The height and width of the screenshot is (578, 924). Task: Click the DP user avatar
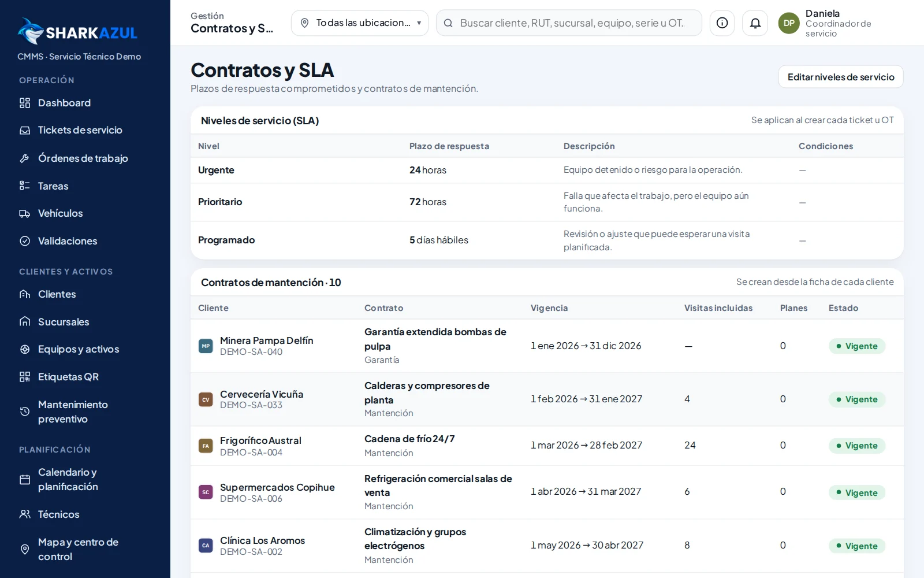tap(789, 23)
